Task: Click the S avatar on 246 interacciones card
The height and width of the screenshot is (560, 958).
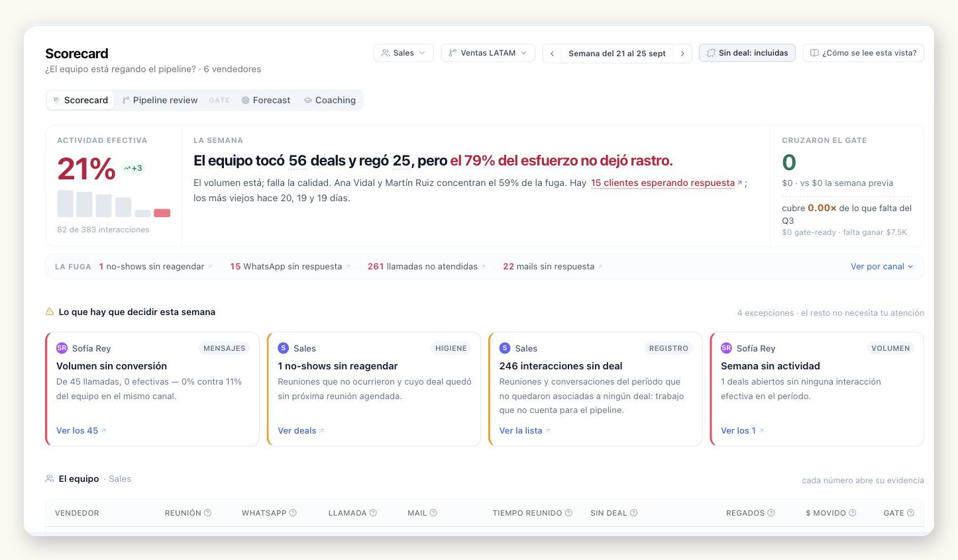Action: coord(505,348)
